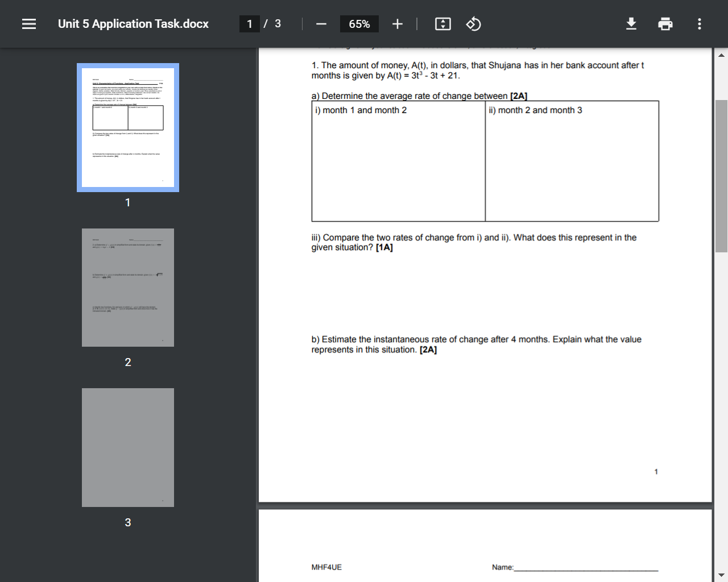728x582 pixels.
Task: Open the print dialog via the printer icon
Action: click(665, 24)
